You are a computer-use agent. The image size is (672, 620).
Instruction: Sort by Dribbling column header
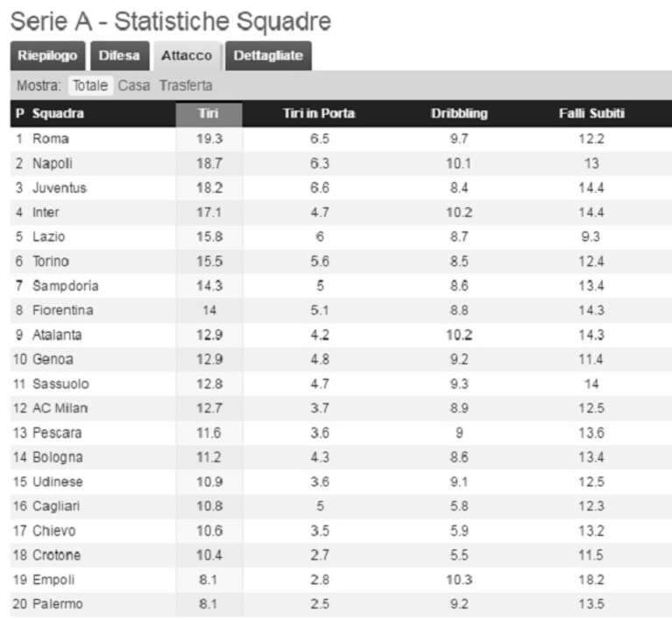459,114
